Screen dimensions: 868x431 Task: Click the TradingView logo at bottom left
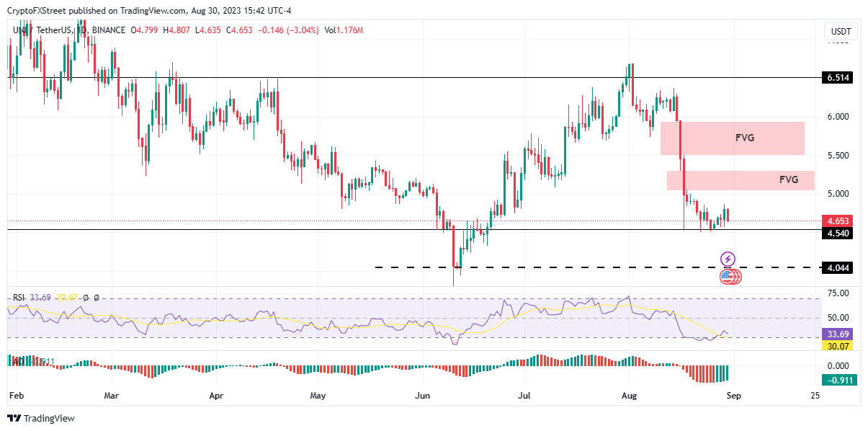pos(41,418)
